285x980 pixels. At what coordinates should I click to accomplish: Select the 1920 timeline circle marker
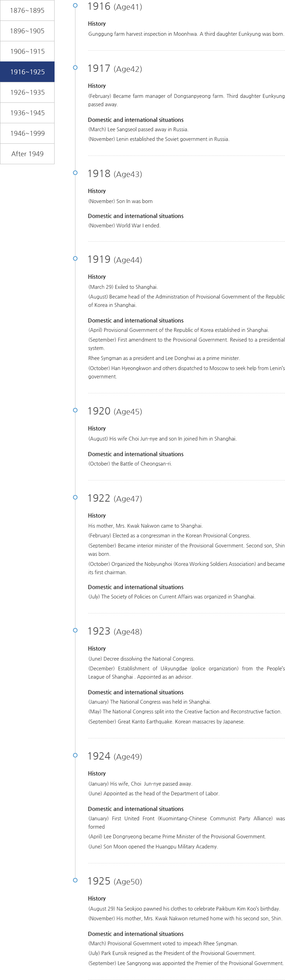[75, 410]
